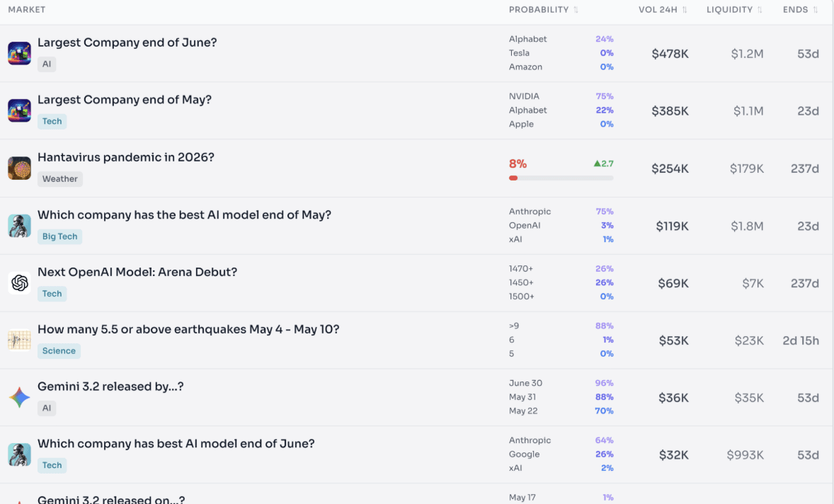Click the earthquake seismograph market icon
Viewport: 834px width, 504px height.
19,340
